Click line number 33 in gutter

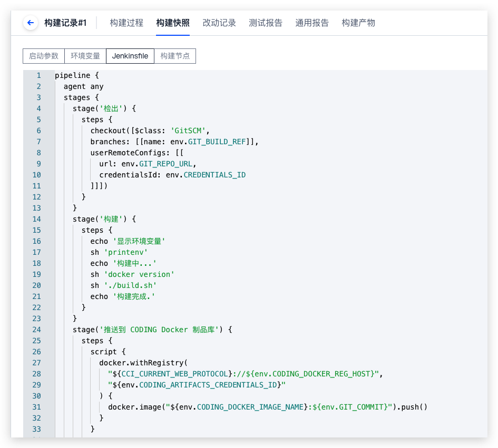[36, 429]
